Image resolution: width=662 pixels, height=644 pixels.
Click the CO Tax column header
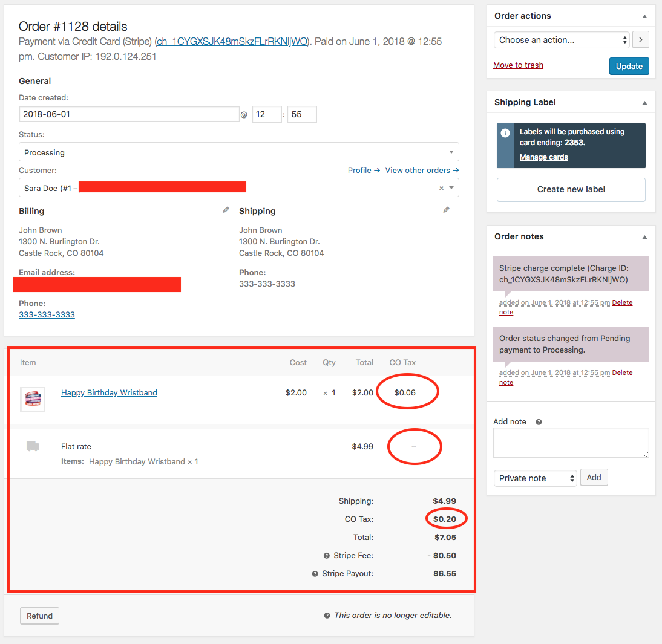(402, 362)
